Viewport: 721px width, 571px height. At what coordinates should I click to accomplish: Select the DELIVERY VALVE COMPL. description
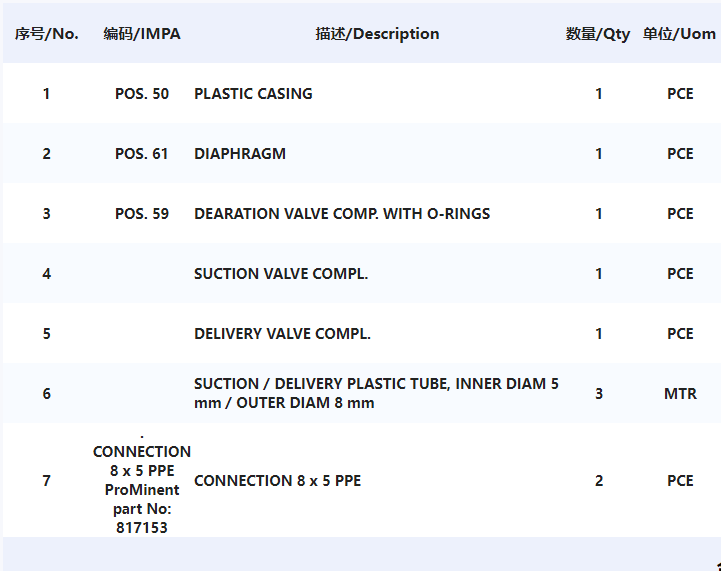coord(282,333)
